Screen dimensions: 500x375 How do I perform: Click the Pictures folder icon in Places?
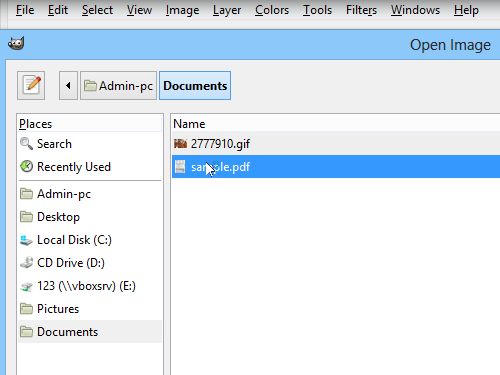click(x=26, y=309)
